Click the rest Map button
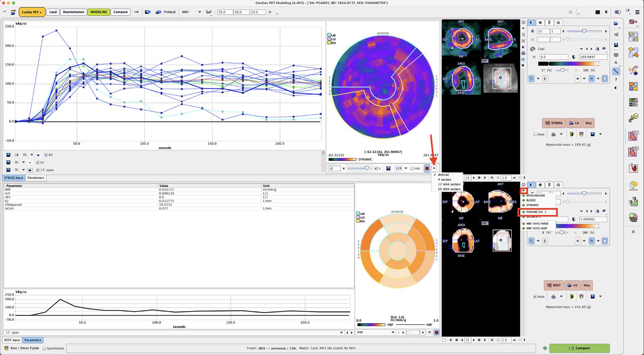Viewport: 644px width, 355px height. [x=587, y=285]
